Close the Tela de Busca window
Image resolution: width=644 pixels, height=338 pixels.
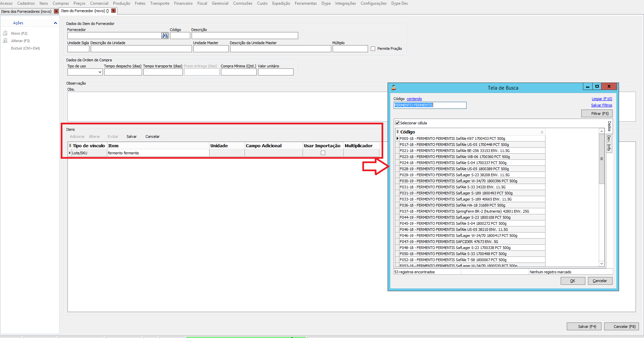coord(609,87)
